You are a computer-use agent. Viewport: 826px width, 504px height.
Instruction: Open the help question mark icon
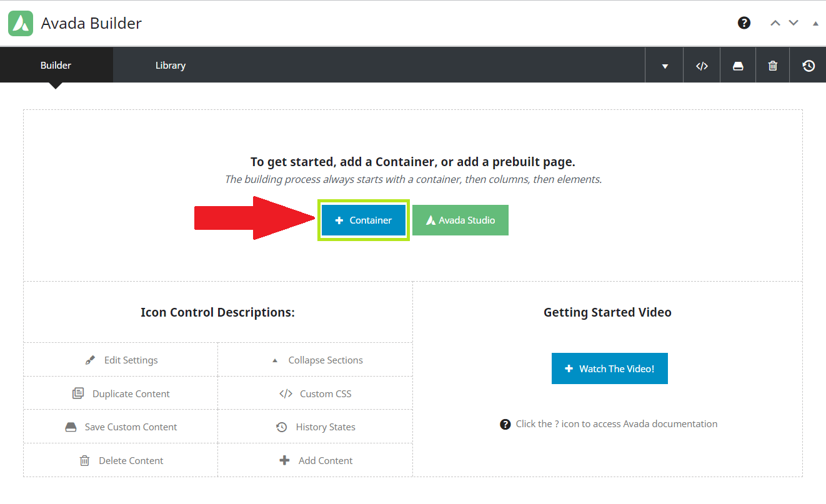(744, 23)
